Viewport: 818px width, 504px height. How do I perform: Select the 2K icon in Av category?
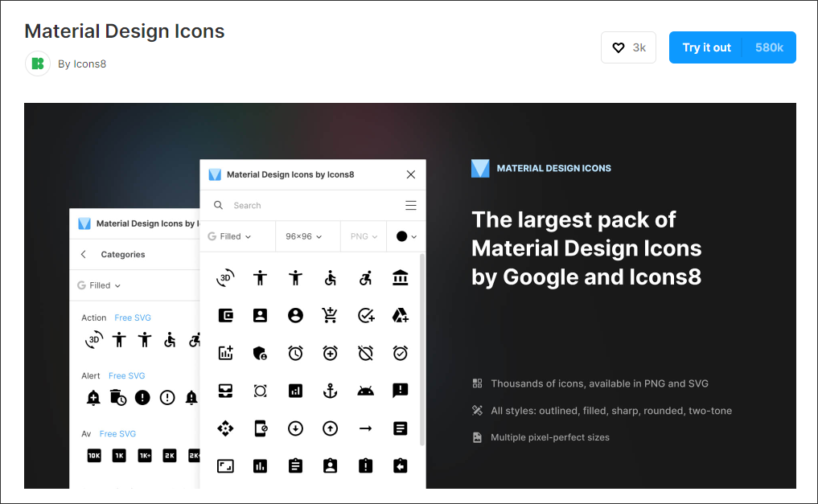pyautogui.click(x=170, y=456)
